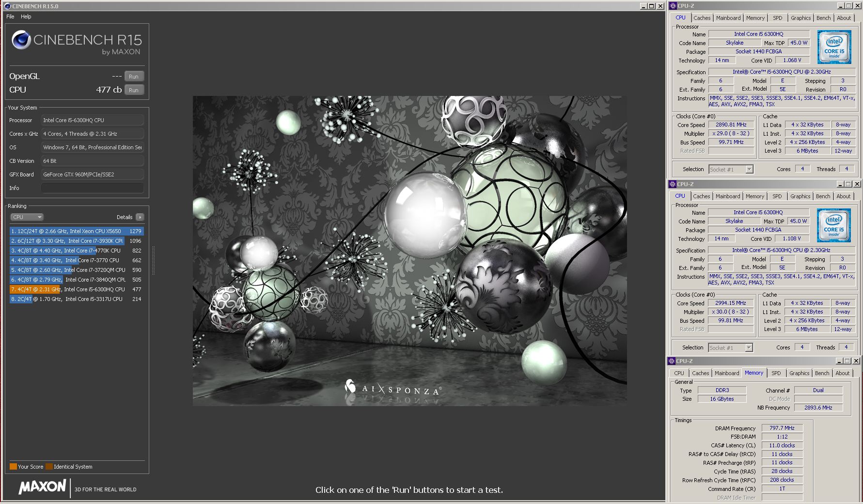Switch to Mainboard tab in top CPU-Z window
Screen dimensions: 863x504
click(x=728, y=18)
